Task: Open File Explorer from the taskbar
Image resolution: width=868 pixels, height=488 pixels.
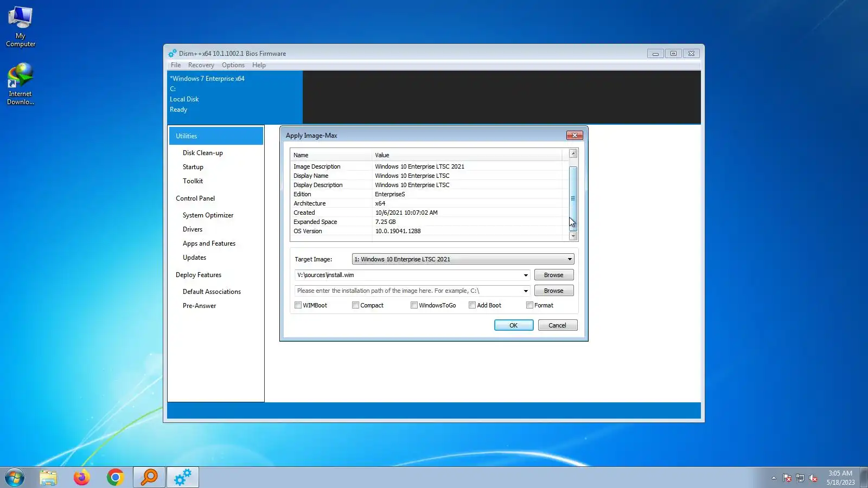Action: pyautogui.click(x=48, y=477)
